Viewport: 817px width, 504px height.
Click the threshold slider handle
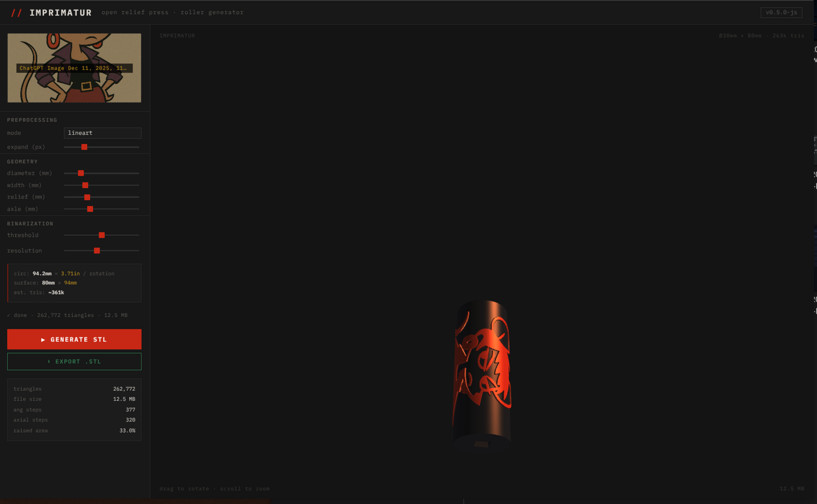tap(102, 235)
